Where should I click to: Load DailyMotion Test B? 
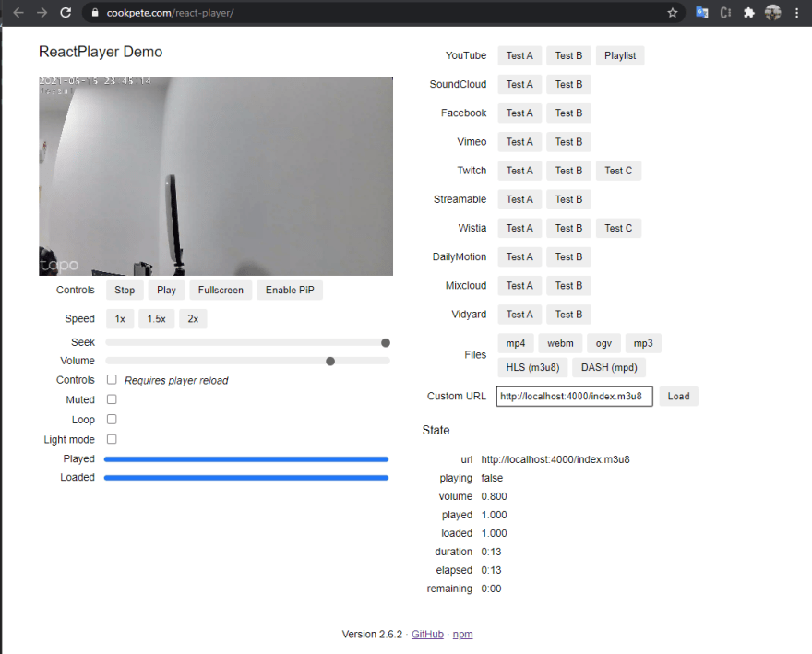568,256
